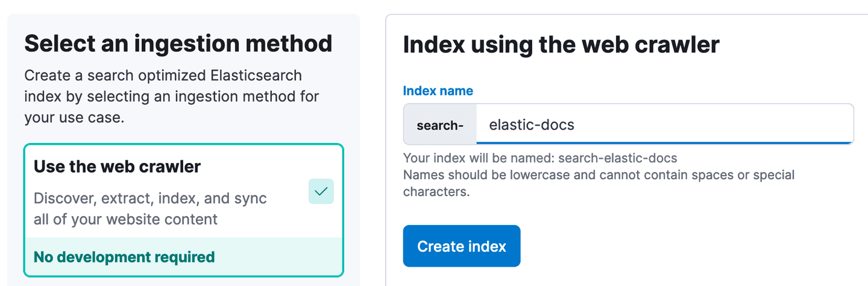
Task: Click the Create index button
Action: pyautogui.click(x=461, y=246)
